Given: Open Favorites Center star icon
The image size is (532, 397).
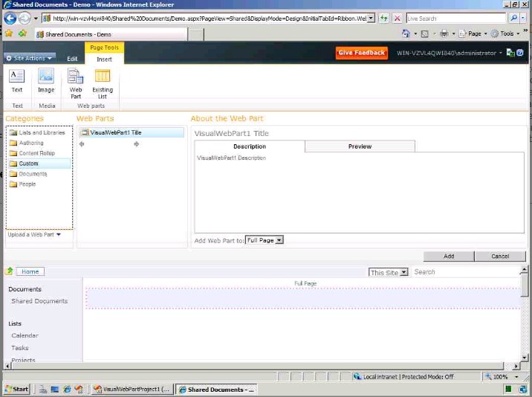Looking at the screenshot, I should (x=9, y=33).
